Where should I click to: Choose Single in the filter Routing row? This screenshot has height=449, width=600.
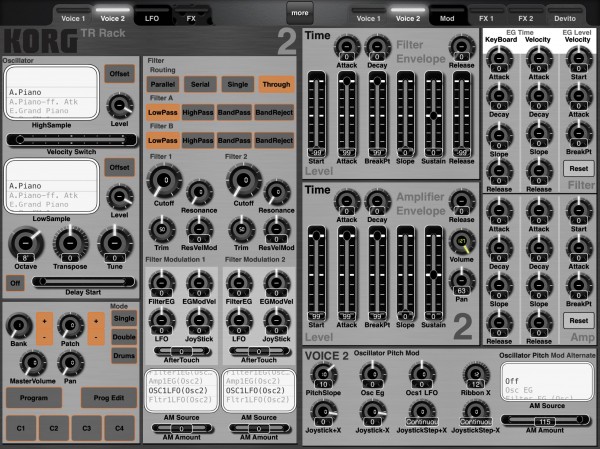pos(238,84)
